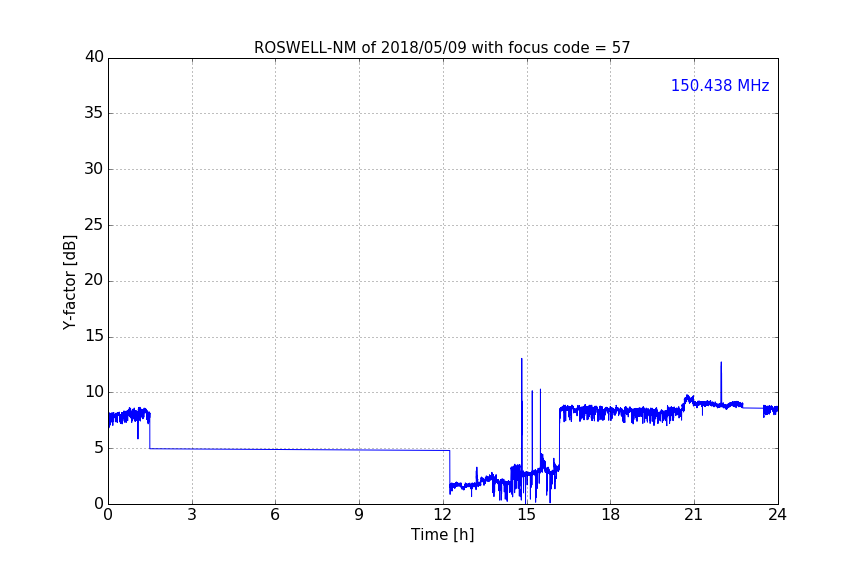The height and width of the screenshot is (576, 864).
Task: Click y-axis tick label '30'
Action: pos(94,169)
